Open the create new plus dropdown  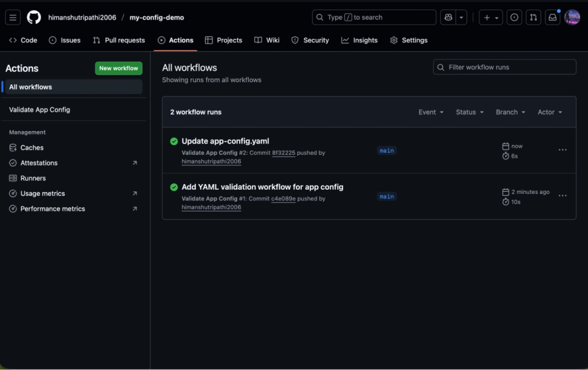point(491,18)
